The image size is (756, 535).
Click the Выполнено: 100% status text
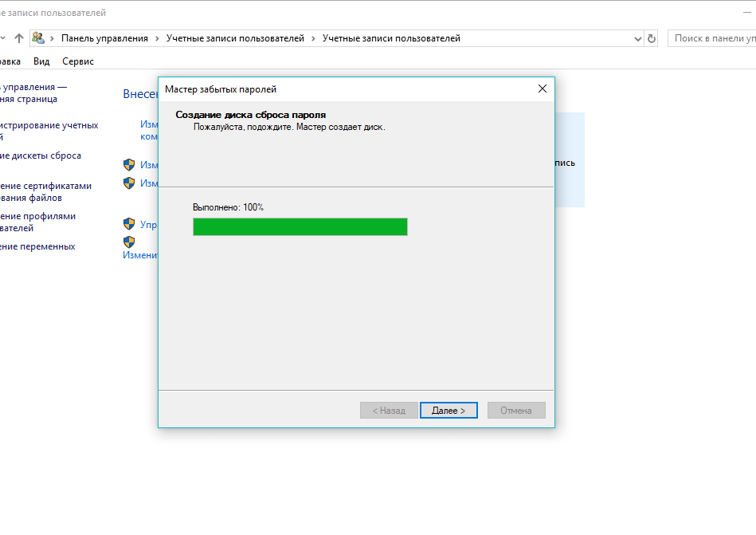pos(228,207)
